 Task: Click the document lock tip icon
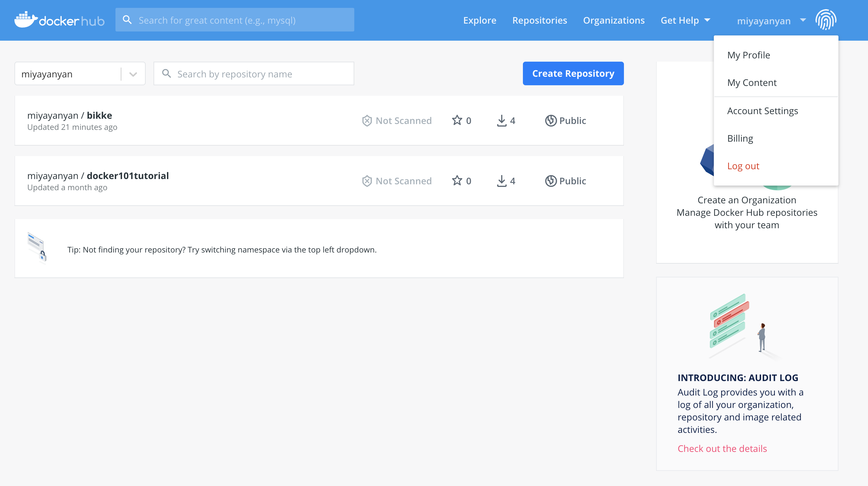click(x=37, y=247)
